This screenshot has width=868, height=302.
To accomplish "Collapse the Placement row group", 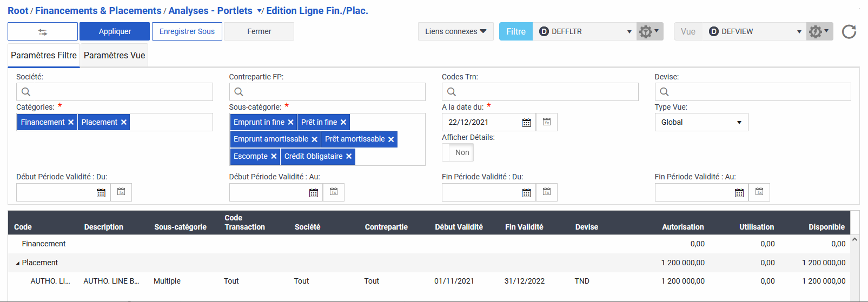I will (x=18, y=263).
